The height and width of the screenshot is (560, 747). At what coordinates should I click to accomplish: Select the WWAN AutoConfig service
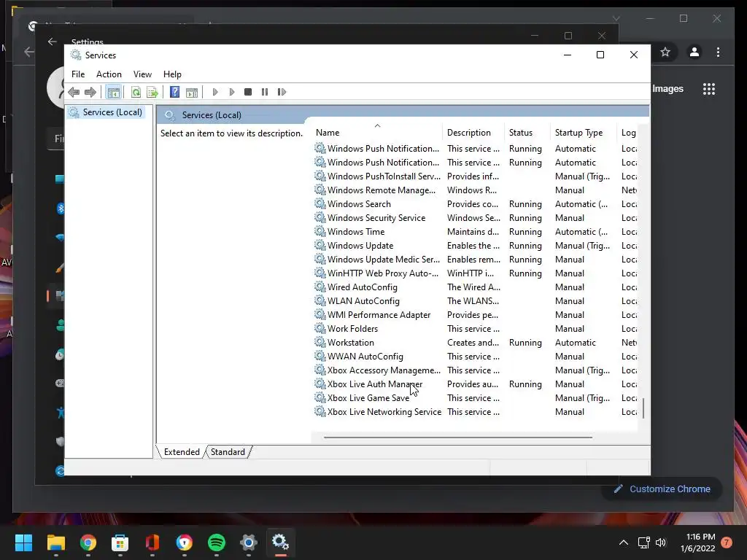[475, 356]
